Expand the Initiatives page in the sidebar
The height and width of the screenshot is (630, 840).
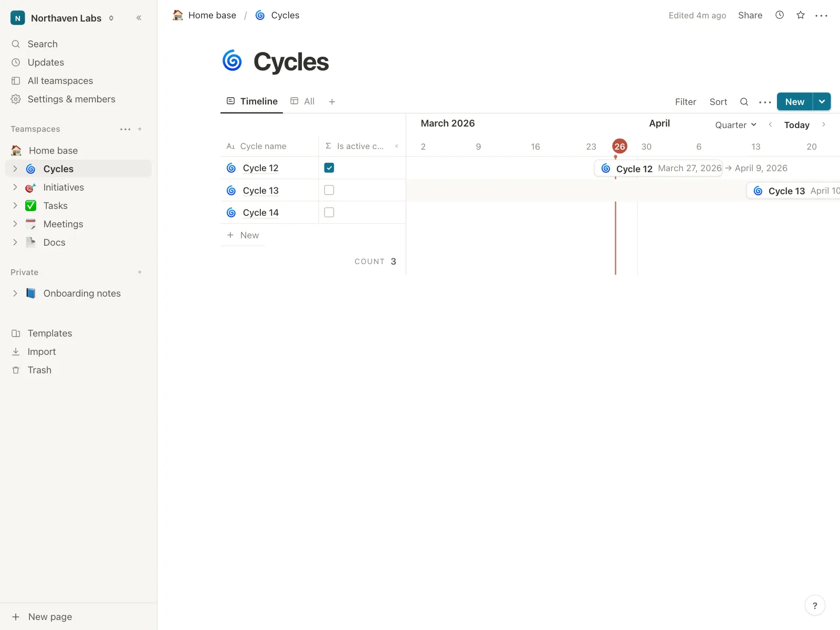[15, 187]
